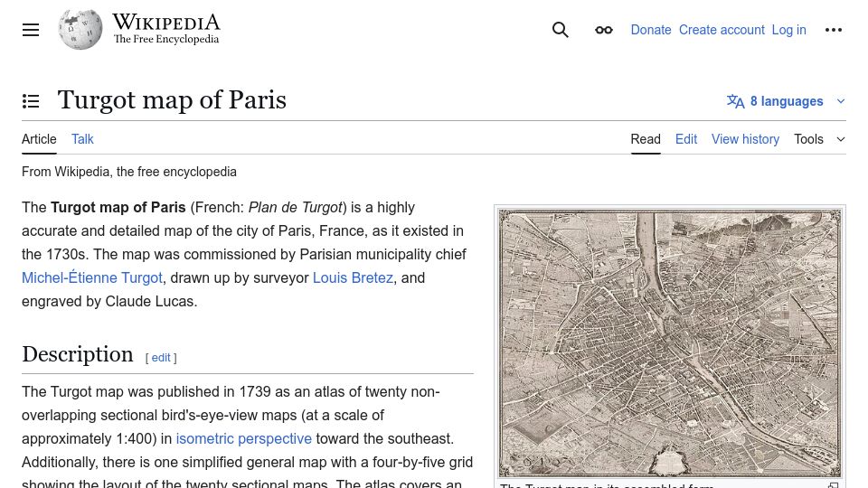Expand the 8 languages dropdown
Image resolution: width=868 pixels, height=488 pixels.
click(x=786, y=101)
